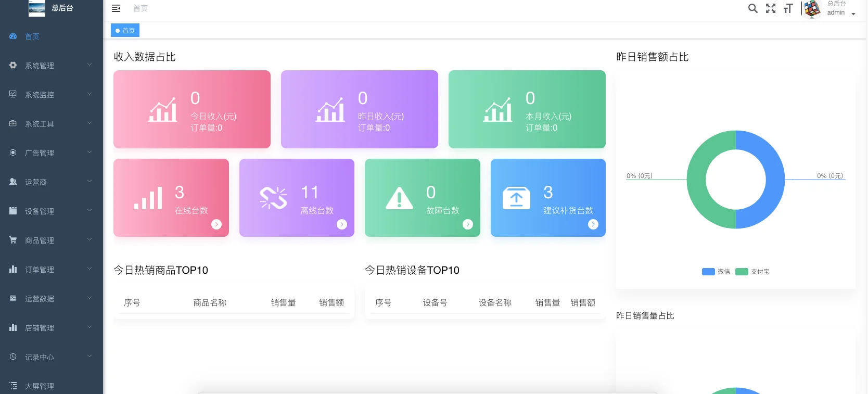Click the 运营数据 sidebar icon
This screenshot has height=394, width=868.
pos(13,299)
